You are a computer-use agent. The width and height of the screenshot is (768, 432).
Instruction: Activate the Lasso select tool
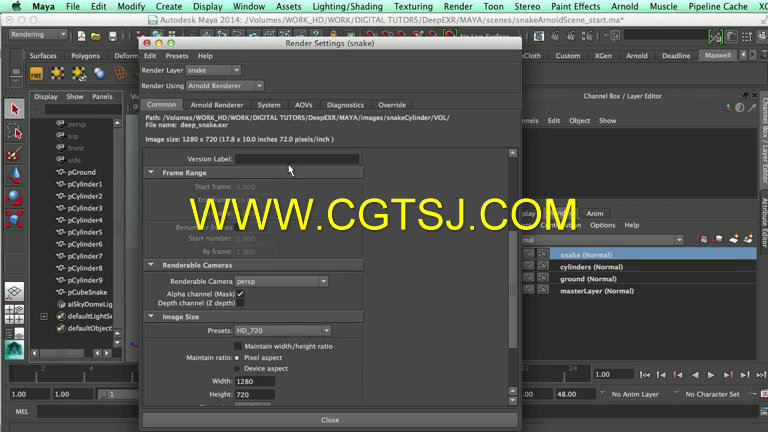pyautogui.click(x=14, y=131)
